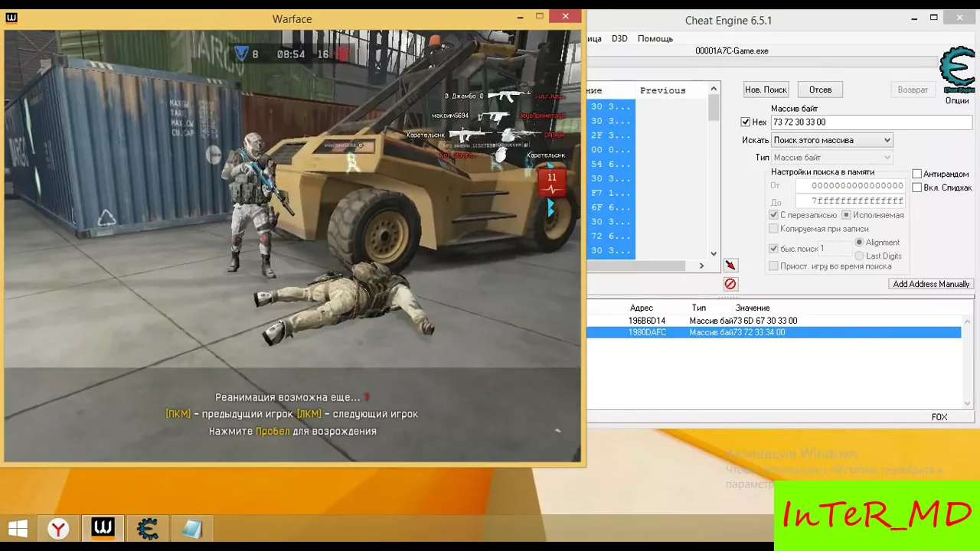Viewport: 980px width, 551px height.
Task: Toggle the быс.поиск checkbox
Action: pyautogui.click(x=773, y=249)
